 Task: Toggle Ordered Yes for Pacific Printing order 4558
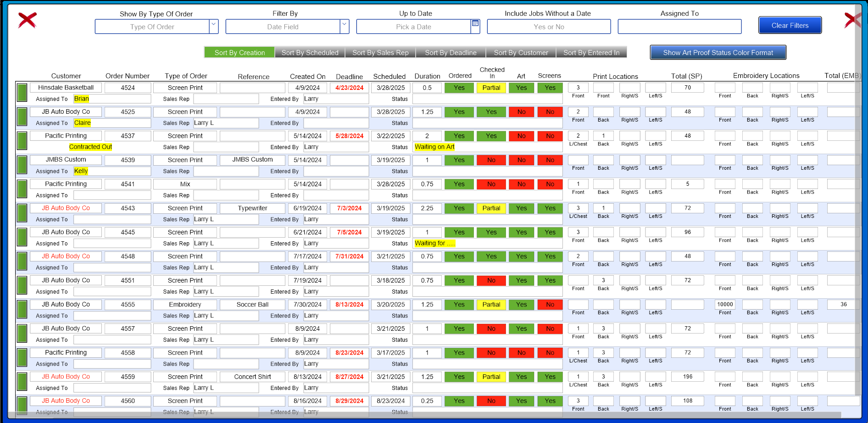459,352
